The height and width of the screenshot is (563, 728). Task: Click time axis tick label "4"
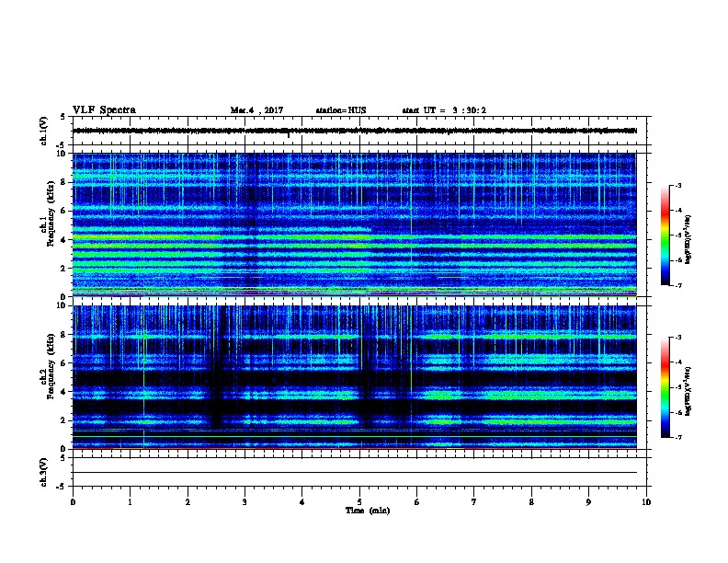coord(302,501)
